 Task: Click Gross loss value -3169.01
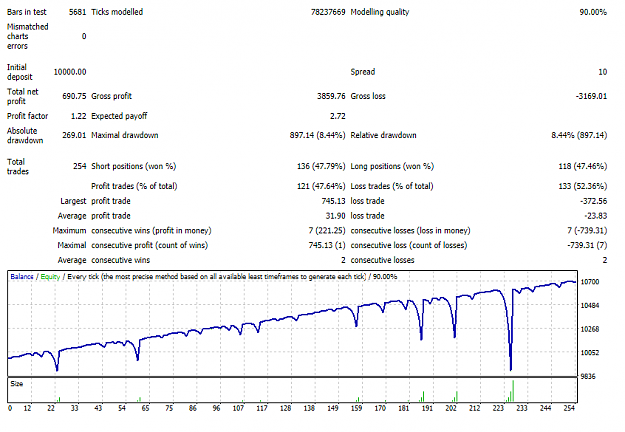592,96
